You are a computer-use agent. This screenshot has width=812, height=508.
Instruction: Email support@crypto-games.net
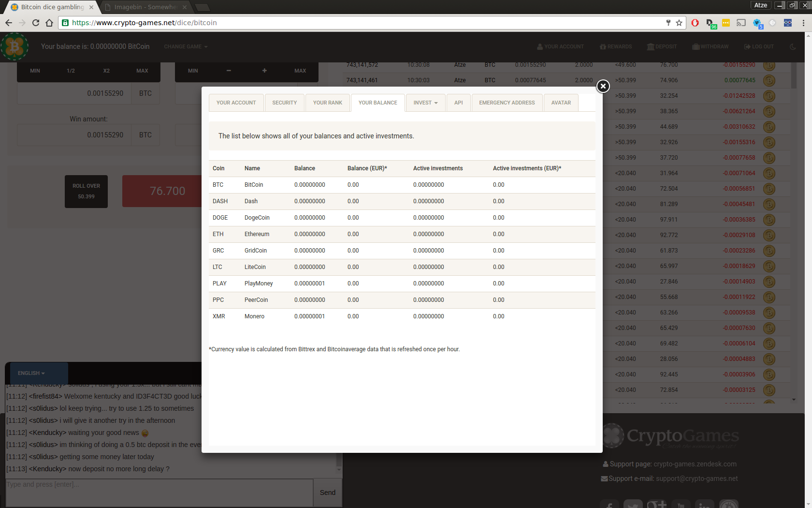click(697, 478)
